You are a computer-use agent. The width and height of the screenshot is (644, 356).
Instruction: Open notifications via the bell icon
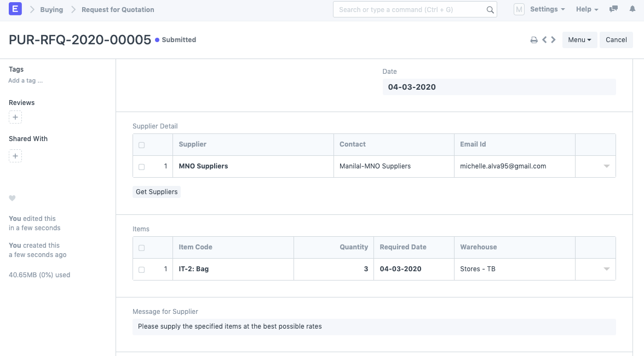click(633, 9)
